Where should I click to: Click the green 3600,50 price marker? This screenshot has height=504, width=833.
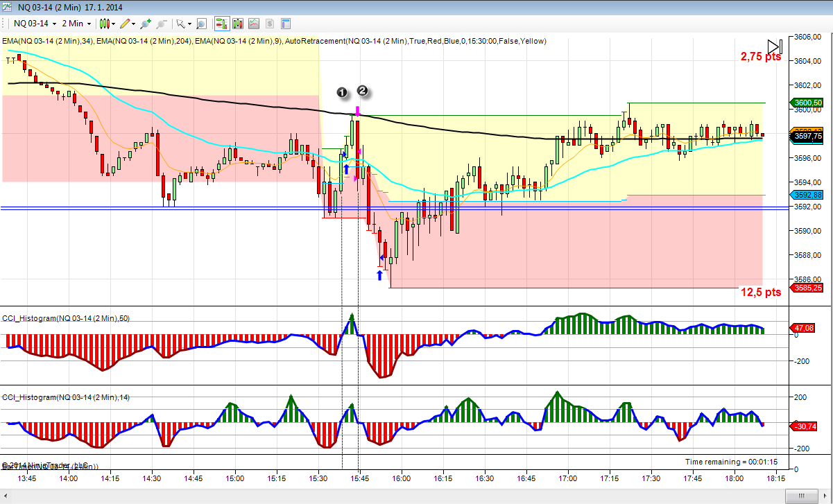pos(805,103)
